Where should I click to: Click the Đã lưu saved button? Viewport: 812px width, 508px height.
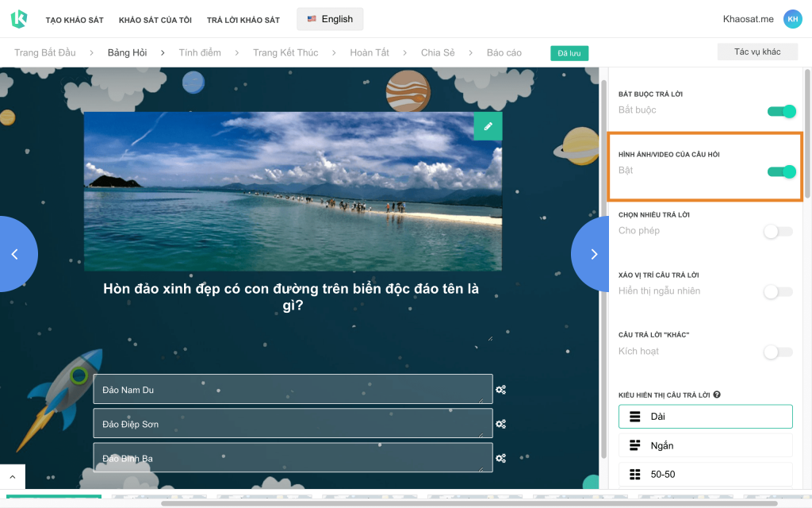569,53
